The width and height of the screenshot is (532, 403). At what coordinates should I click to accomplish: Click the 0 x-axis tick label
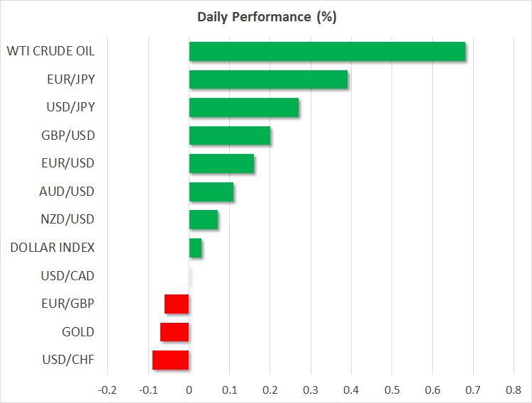point(189,390)
